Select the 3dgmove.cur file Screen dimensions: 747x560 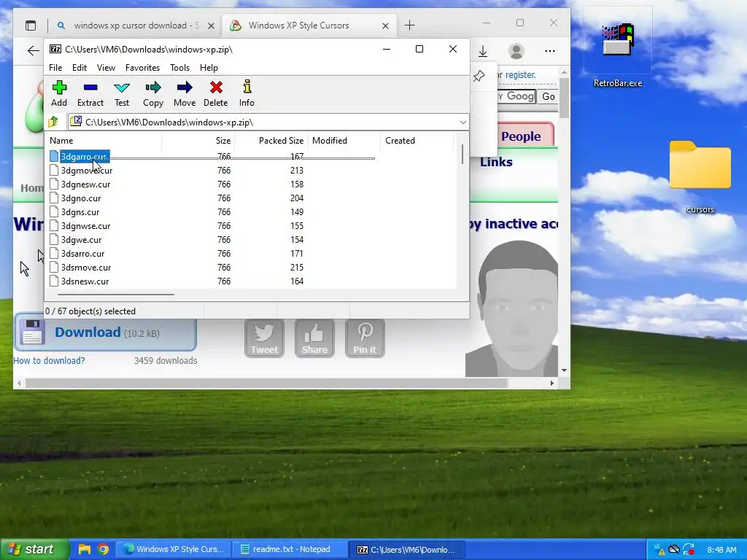pos(86,170)
